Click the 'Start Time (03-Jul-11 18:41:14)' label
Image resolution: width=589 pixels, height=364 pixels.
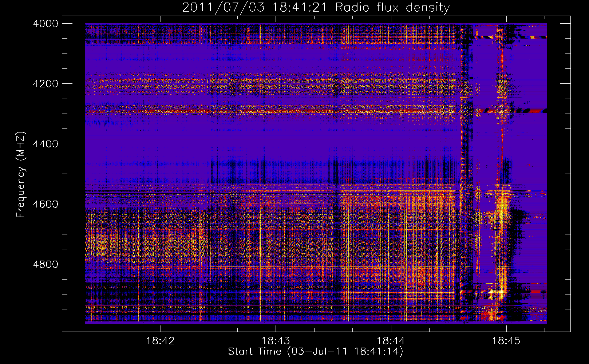pos(316,352)
